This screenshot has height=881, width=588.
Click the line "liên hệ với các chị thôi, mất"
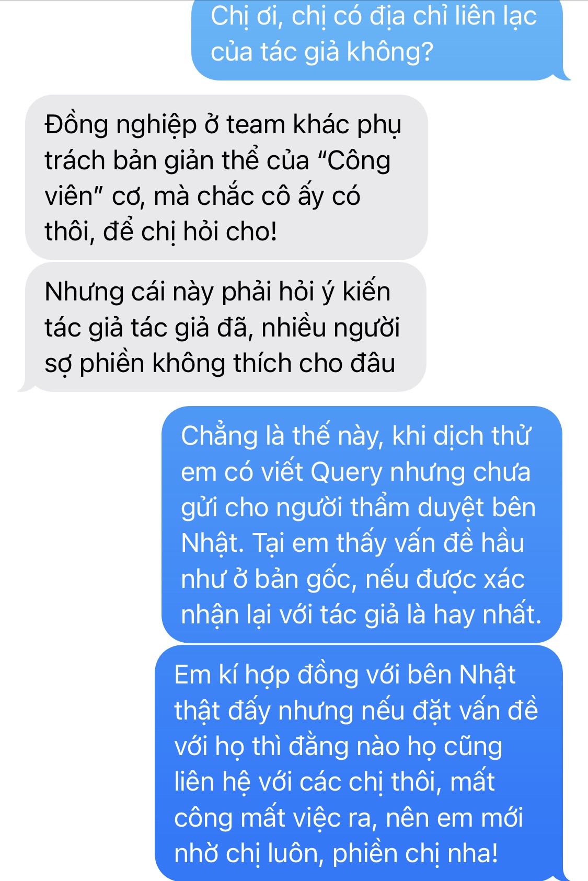[x=335, y=782]
